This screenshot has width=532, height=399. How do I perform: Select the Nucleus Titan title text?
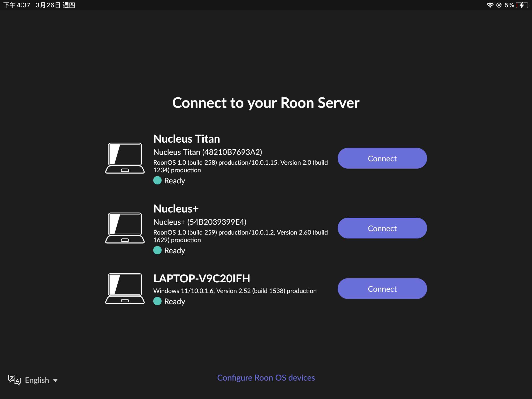click(187, 139)
